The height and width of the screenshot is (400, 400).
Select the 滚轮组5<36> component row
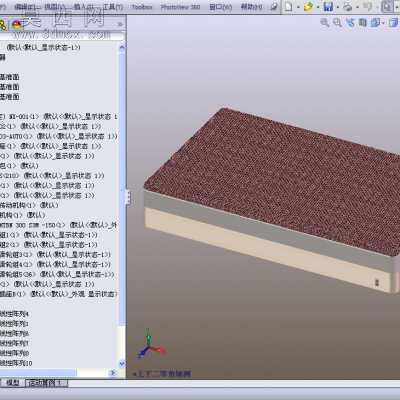(57, 274)
